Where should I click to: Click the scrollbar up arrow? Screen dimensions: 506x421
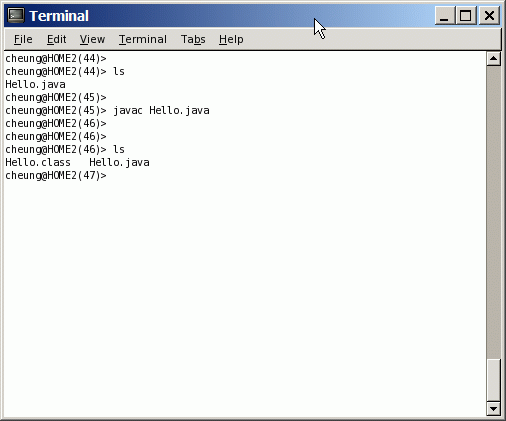(x=493, y=59)
